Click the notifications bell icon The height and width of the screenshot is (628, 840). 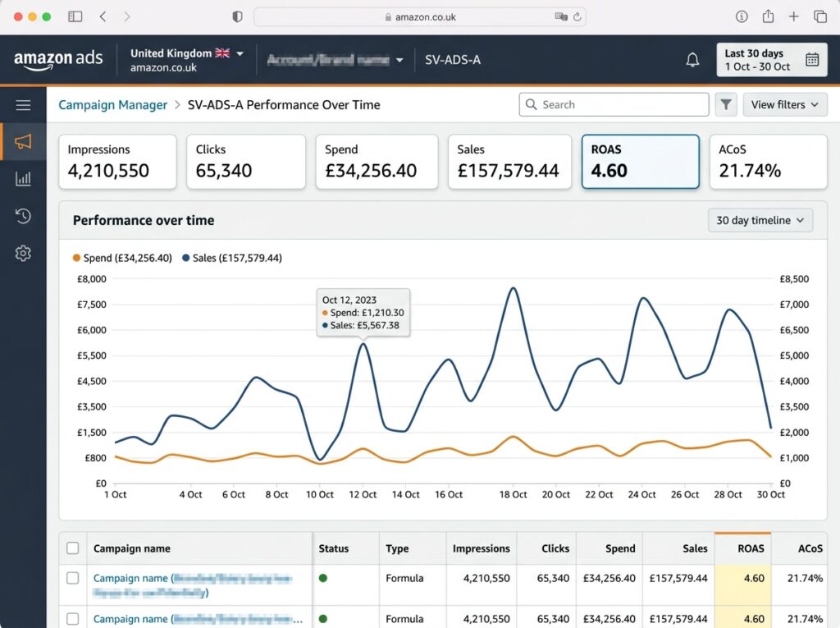pos(692,60)
